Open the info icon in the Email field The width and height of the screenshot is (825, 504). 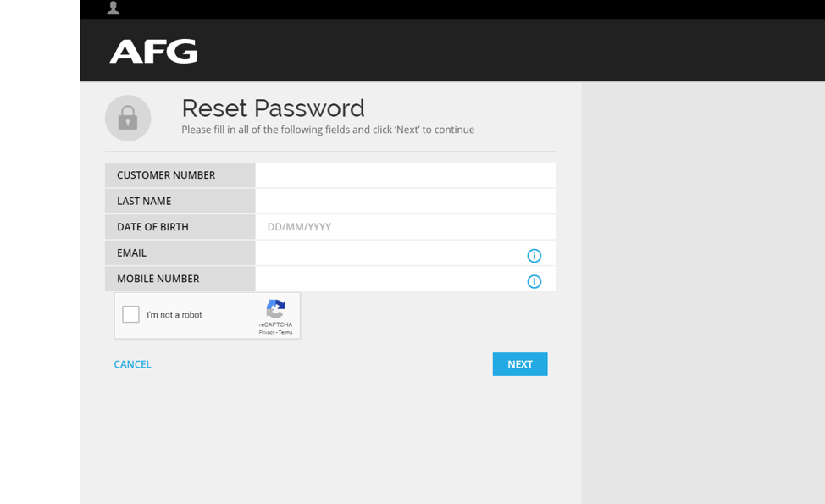[534, 256]
